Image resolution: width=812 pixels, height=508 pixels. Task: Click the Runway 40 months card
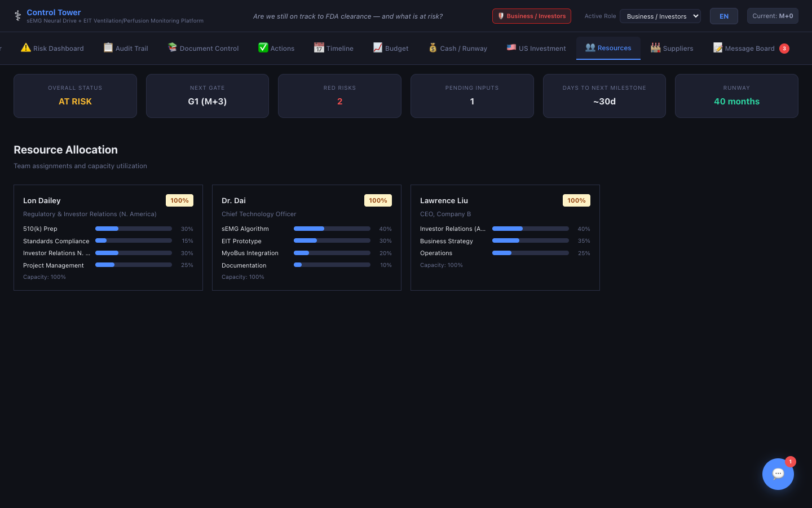point(736,96)
